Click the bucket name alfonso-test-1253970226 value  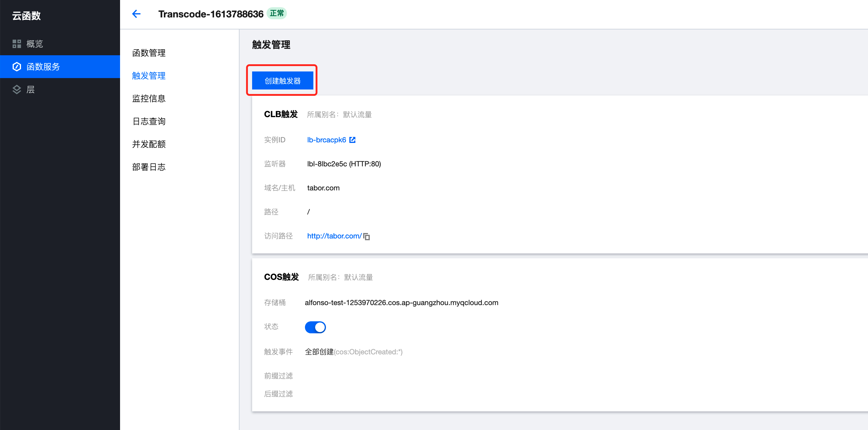click(x=401, y=303)
